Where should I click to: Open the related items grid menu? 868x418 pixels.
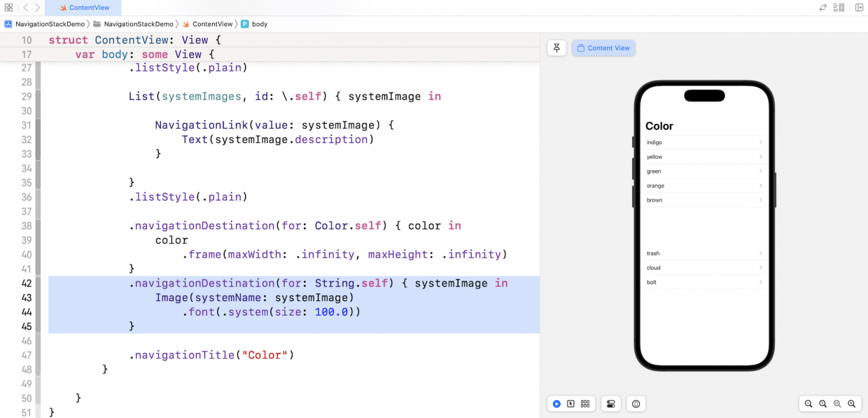point(8,8)
